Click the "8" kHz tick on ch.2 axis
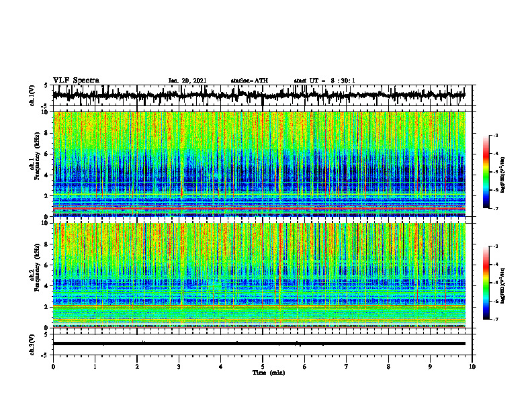Image resolution: width=532 pixels, height=411 pixels. (x=47, y=244)
